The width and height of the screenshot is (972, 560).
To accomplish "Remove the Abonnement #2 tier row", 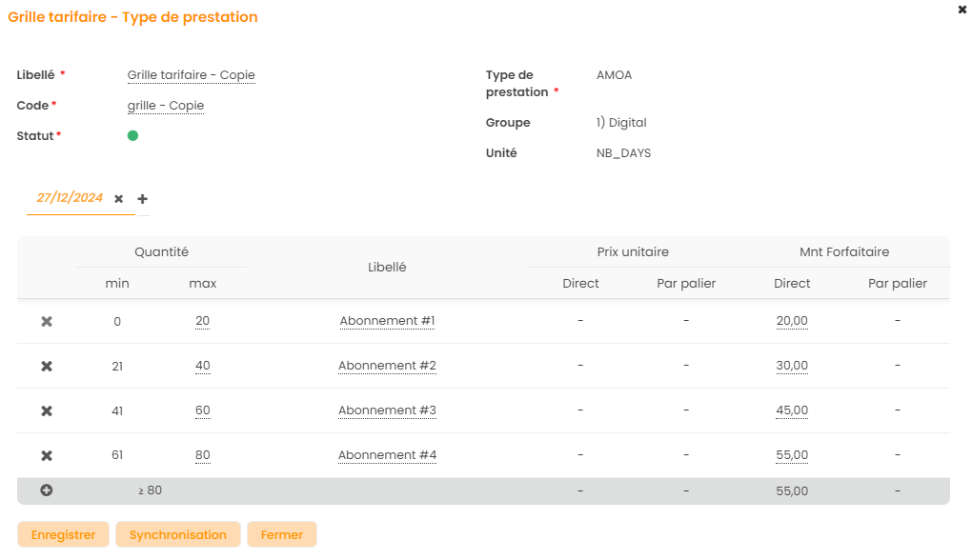I will [47, 367].
